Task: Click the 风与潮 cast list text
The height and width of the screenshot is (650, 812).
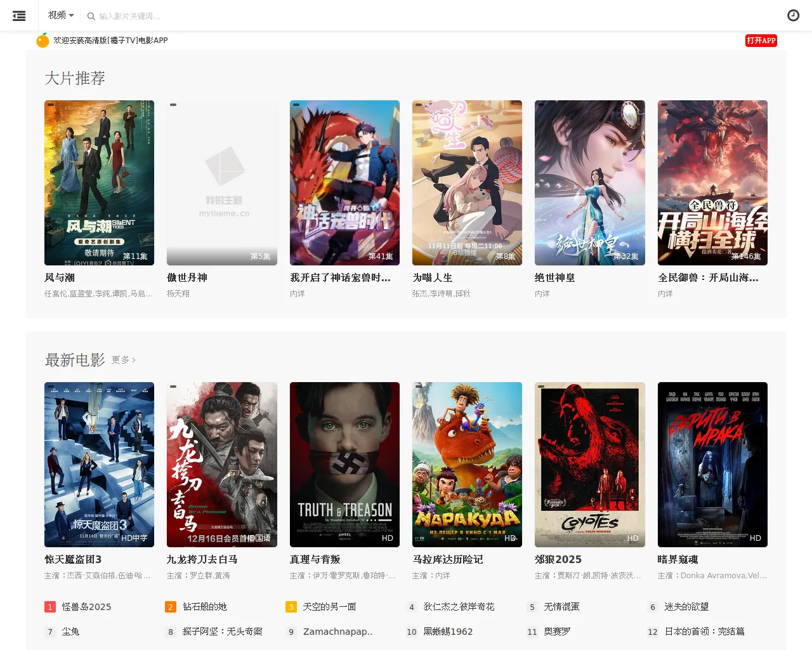Action: (x=99, y=294)
